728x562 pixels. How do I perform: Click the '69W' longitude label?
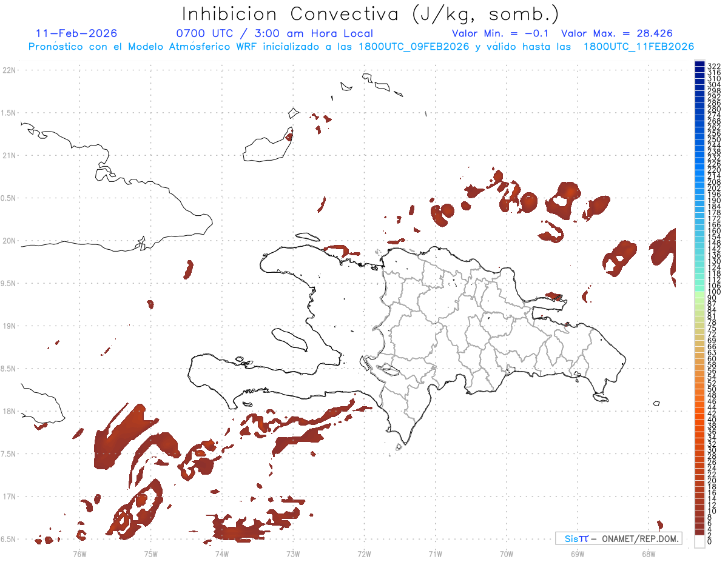[x=578, y=554]
